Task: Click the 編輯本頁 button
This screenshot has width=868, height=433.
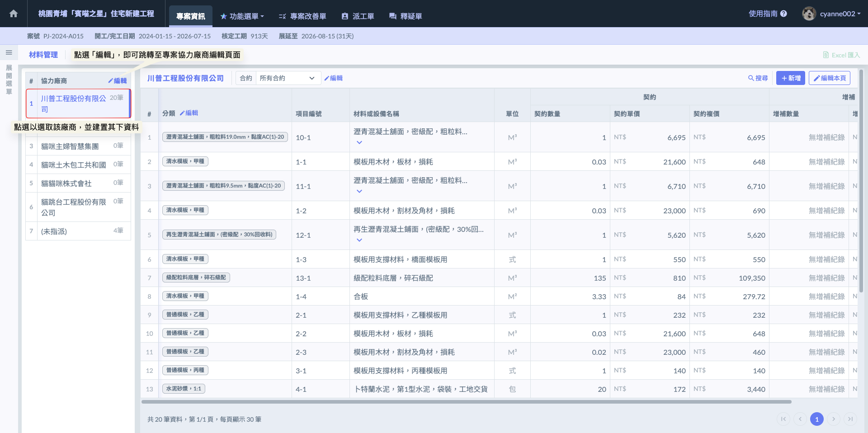Action: 829,78
